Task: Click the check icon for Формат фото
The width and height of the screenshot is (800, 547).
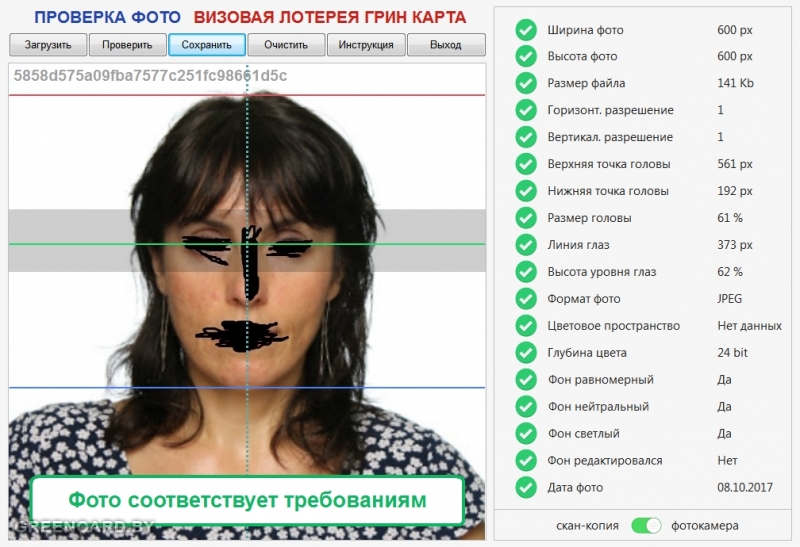Action: (526, 299)
